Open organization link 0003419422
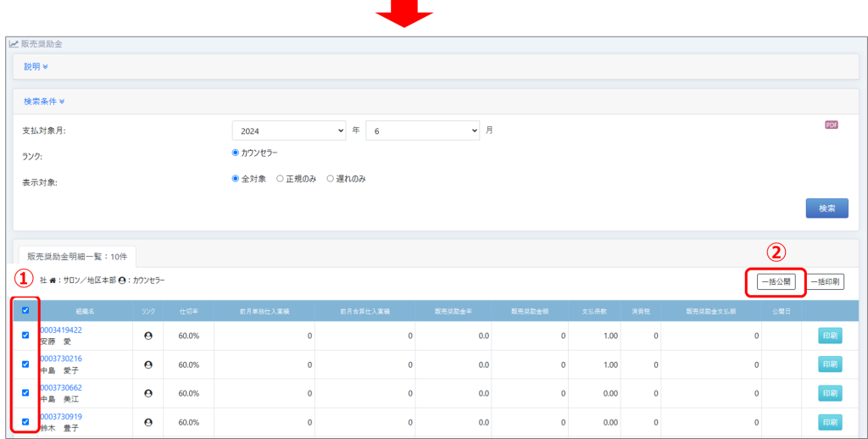The image size is (868, 439). (60, 330)
